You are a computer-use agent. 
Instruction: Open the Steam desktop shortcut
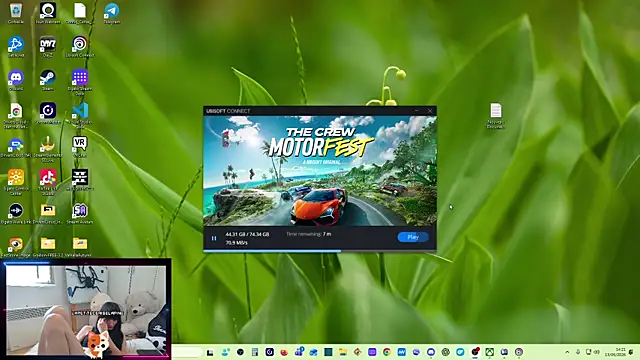[x=48, y=80]
